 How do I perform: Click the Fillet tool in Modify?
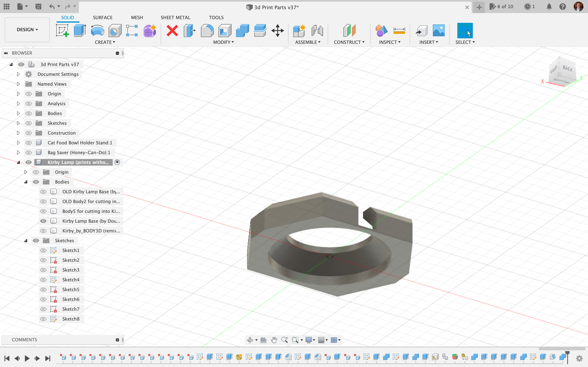tap(207, 31)
